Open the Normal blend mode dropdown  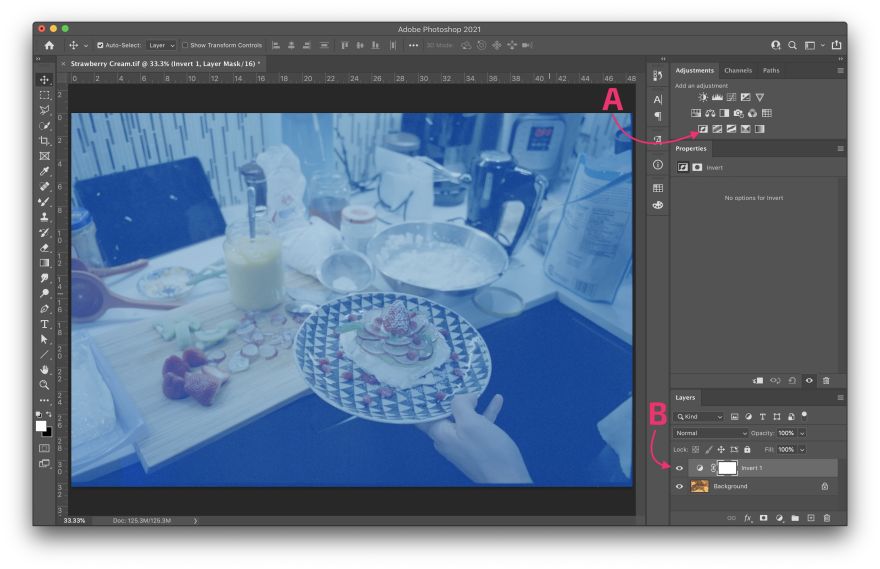coord(711,433)
